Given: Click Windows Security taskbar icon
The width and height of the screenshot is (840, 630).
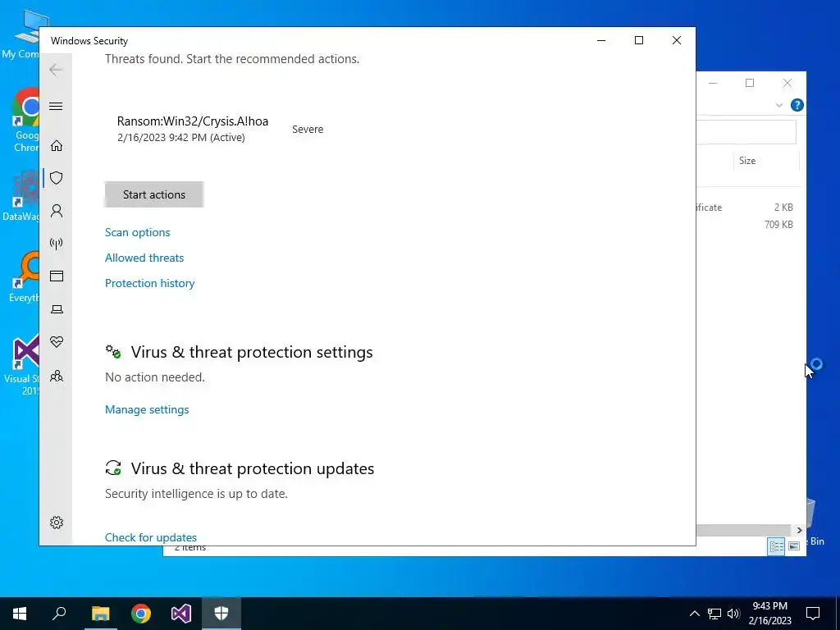Looking at the screenshot, I should tap(221, 614).
